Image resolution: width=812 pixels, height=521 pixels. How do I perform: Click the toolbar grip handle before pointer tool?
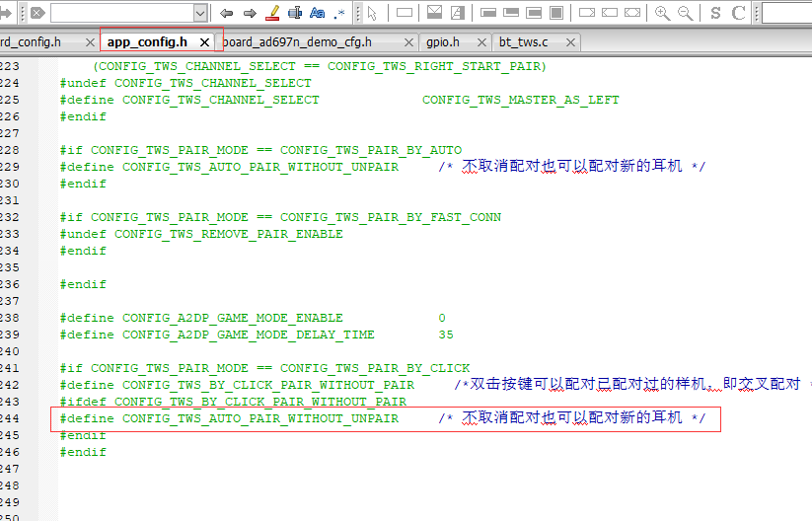click(x=358, y=13)
